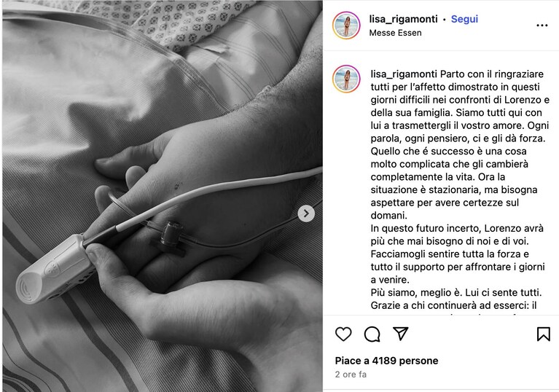This screenshot has width=559, height=392.
Task: Click the black and white hospital photo
Action: pos(163,196)
